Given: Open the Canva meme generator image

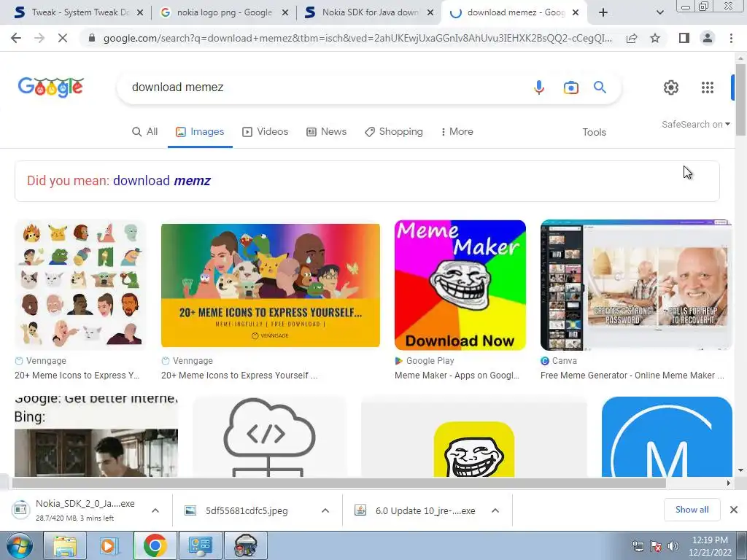Looking at the screenshot, I should (636, 285).
